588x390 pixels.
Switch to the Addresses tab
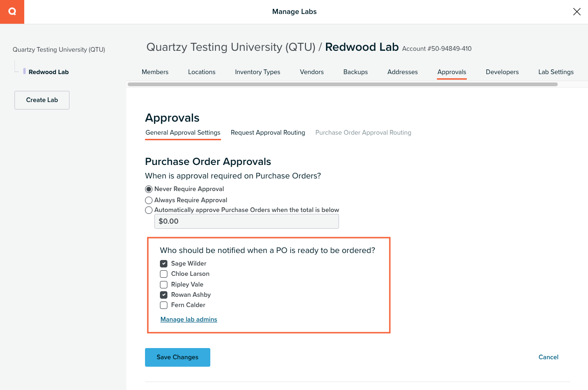click(x=403, y=72)
